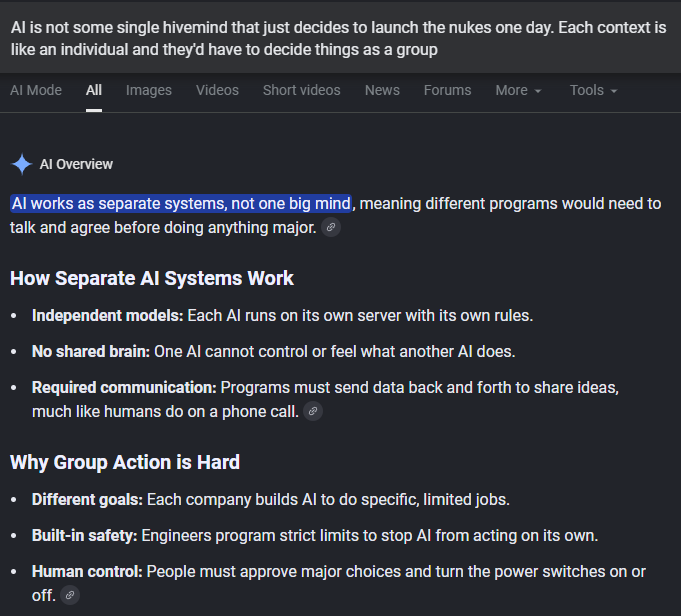Open source link after 'switches on or off'
Image resolution: width=681 pixels, height=616 pixels.
click(x=70, y=595)
